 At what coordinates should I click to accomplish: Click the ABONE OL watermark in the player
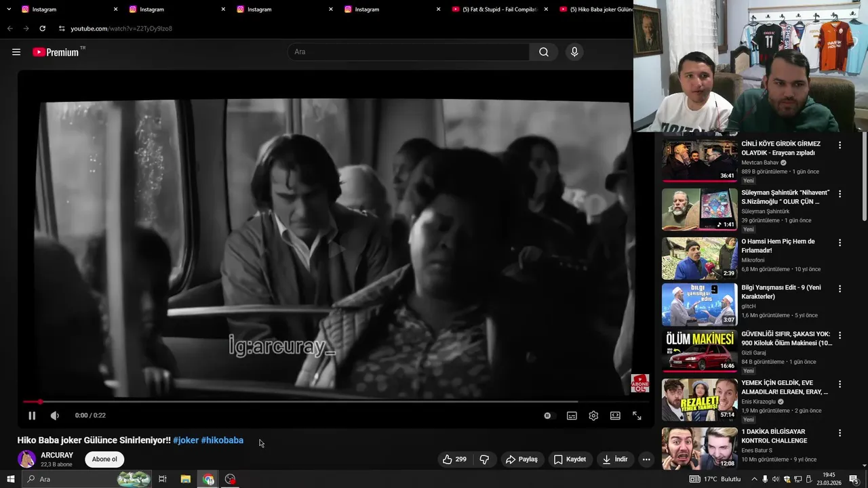639,384
